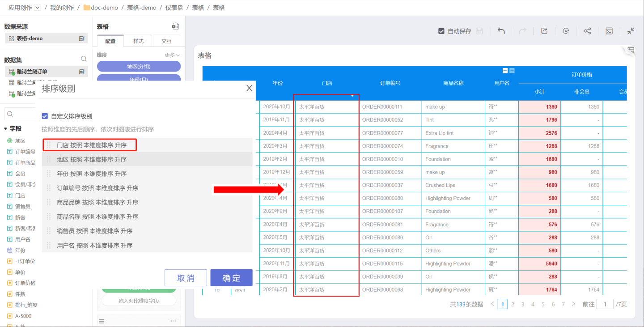Image resolution: width=644 pixels, height=327 pixels.
Task: Switch to the 样式 tab
Action: click(138, 41)
